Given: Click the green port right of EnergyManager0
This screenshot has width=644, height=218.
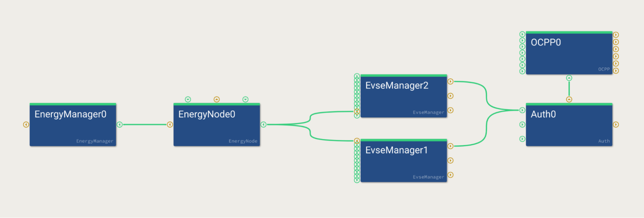Looking at the screenshot, I should (120, 124).
